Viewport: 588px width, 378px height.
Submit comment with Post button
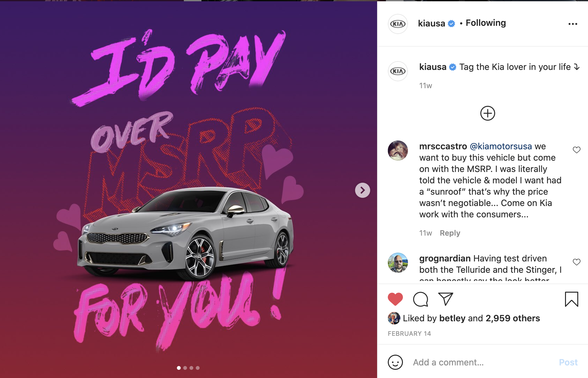click(568, 362)
